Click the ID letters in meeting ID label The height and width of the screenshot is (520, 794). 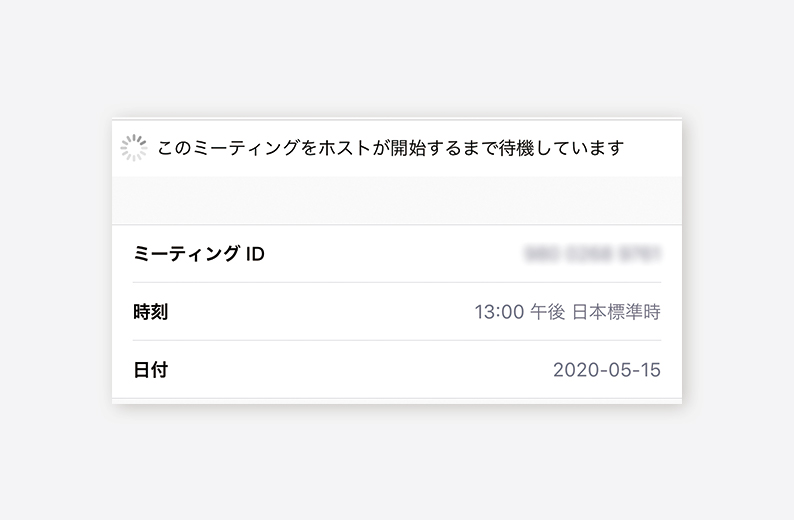(255, 254)
